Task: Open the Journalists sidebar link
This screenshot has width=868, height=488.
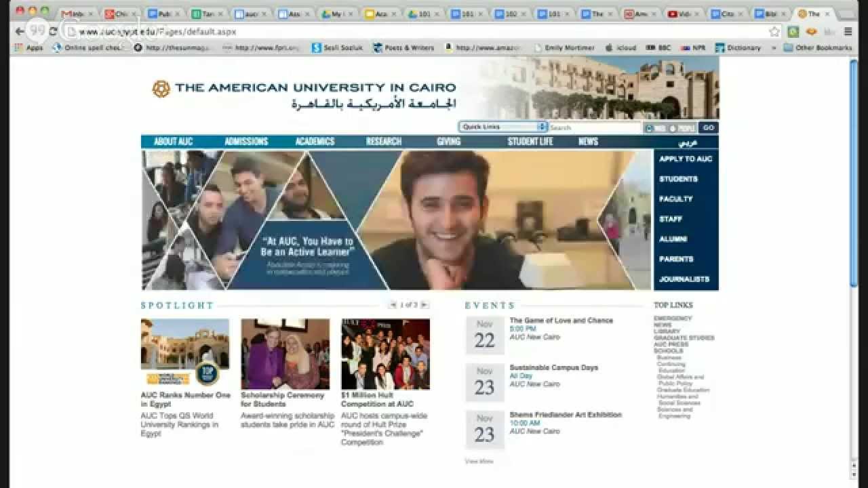Action: coord(684,279)
